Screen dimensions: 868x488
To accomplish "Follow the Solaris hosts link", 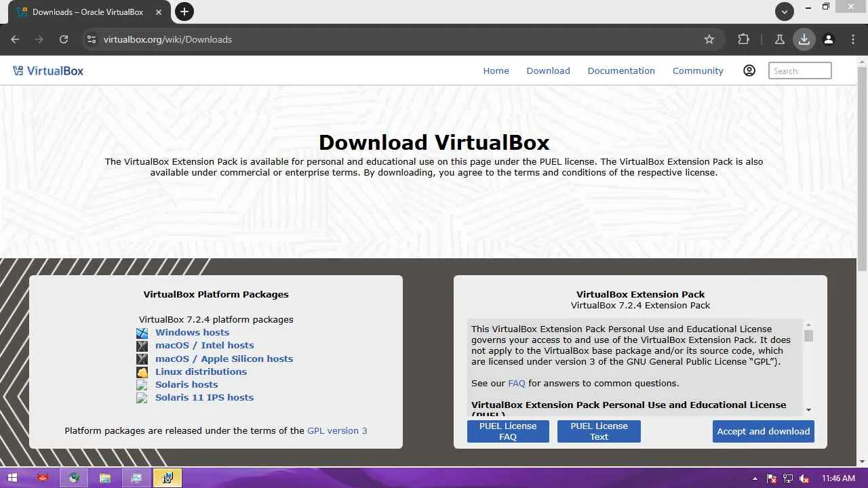I will (x=186, y=384).
